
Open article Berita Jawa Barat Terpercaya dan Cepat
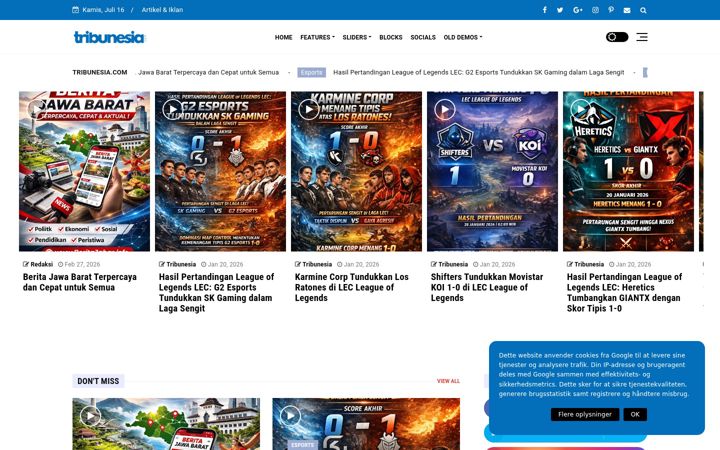point(80,282)
